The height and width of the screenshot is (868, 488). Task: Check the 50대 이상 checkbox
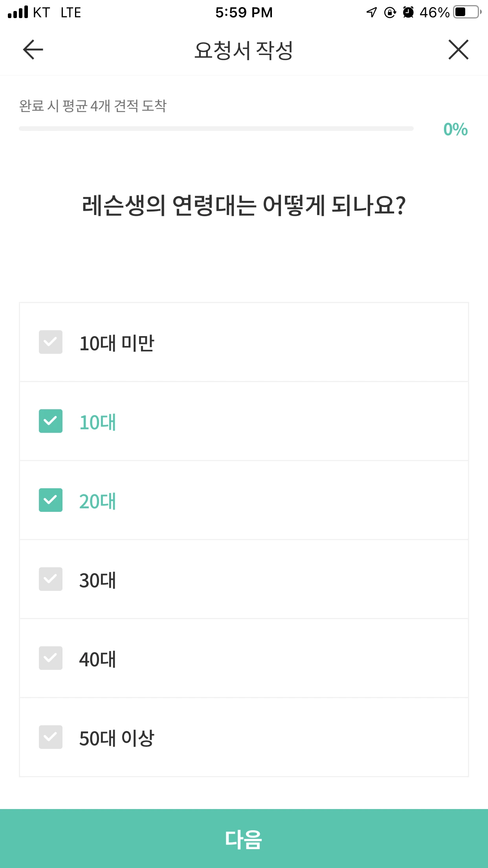coord(51,737)
